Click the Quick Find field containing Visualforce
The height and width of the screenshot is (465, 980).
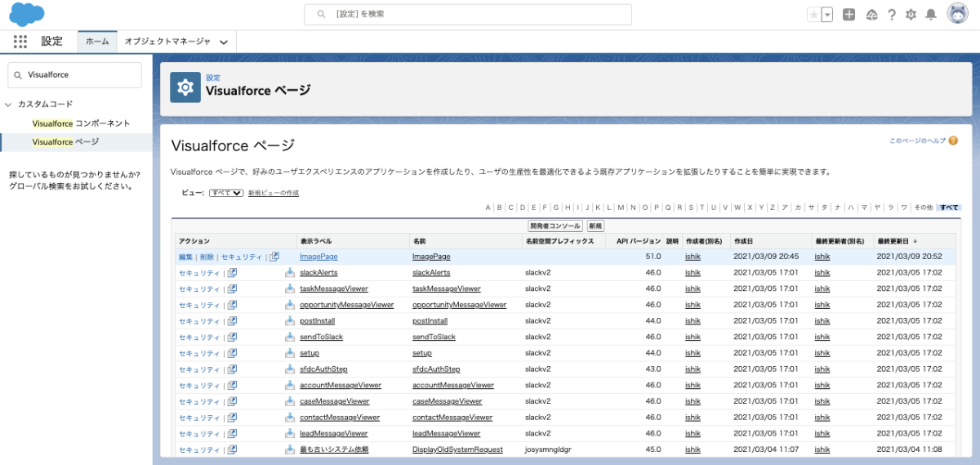point(74,74)
